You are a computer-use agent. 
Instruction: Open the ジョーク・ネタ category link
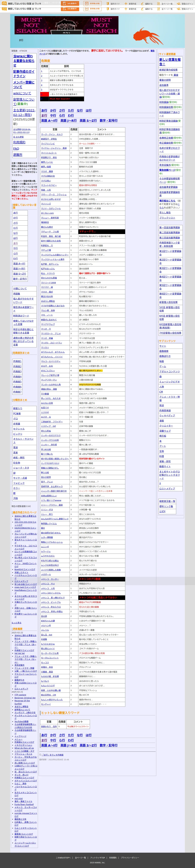coord(21,468)
